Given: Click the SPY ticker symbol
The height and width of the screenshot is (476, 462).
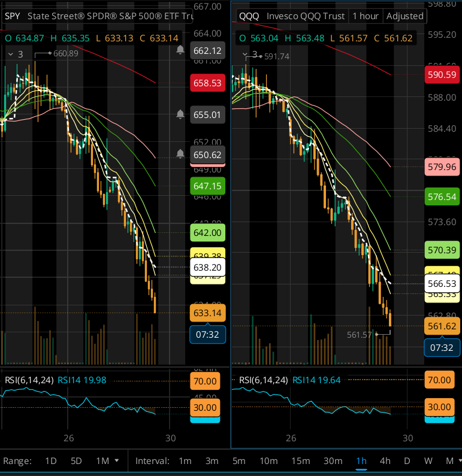Looking at the screenshot, I should pos(13,16).
